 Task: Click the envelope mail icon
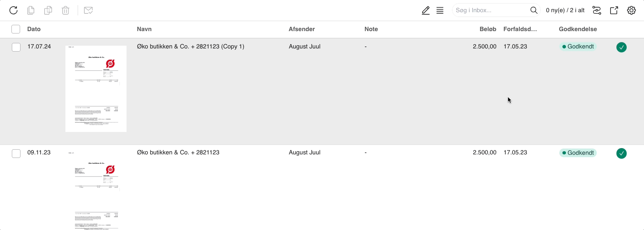point(88,10)
